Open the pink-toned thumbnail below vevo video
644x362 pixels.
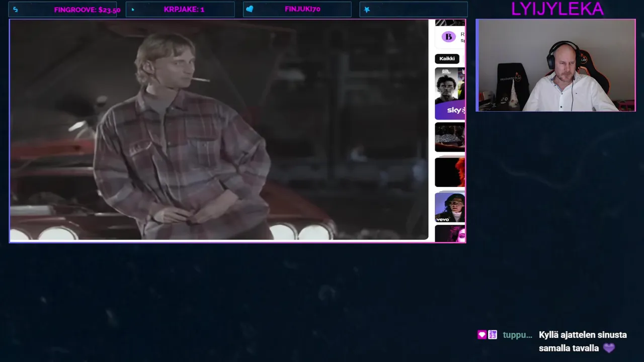coord(450,234)
